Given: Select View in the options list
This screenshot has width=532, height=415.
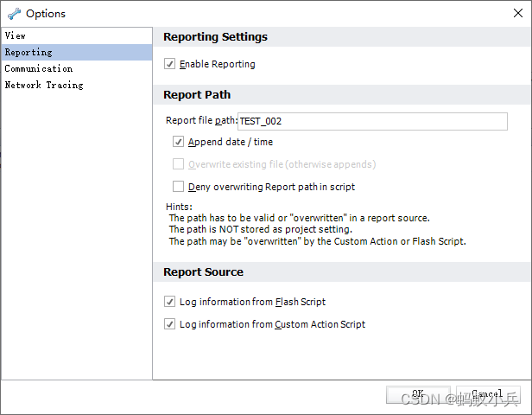Looking at the screenshot, I should [16, 36].
